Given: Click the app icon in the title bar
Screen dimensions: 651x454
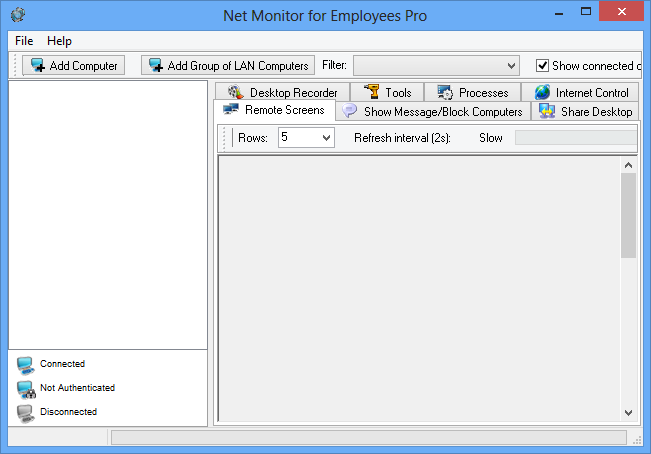Looking at the screenshot, I should [x=18, y=15].
